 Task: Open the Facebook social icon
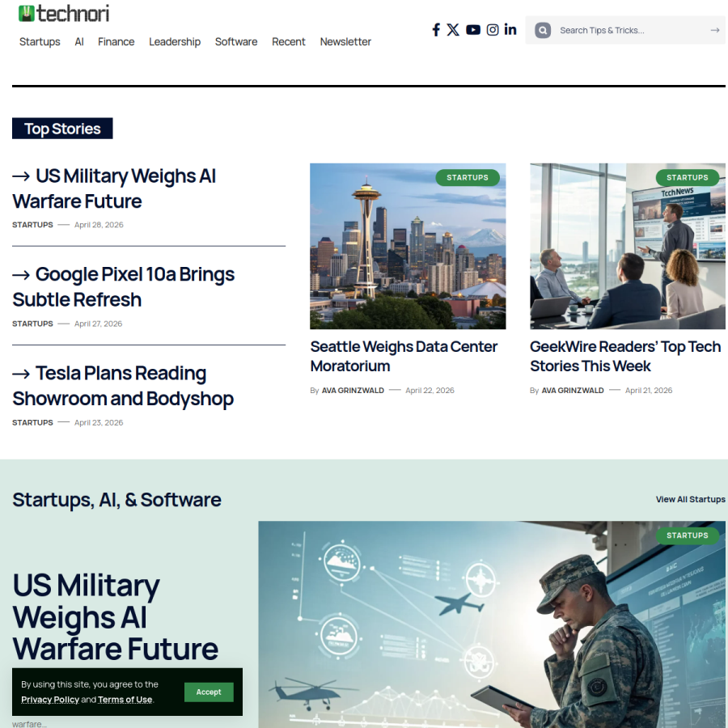(x=436, y=30)
